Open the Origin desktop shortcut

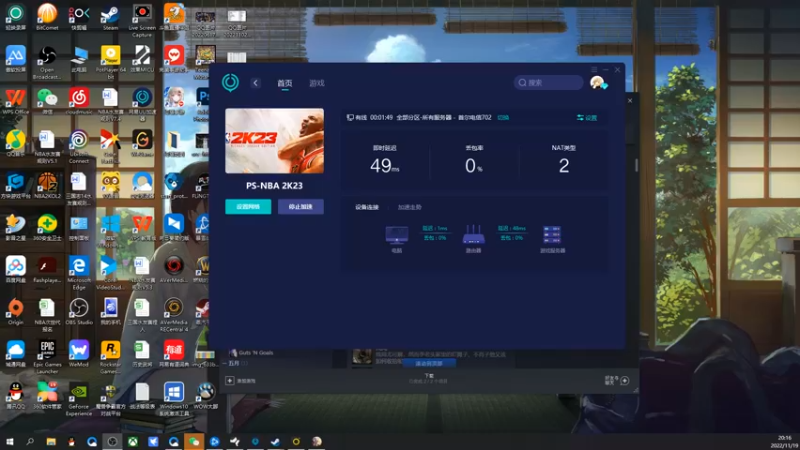[15, 312]
